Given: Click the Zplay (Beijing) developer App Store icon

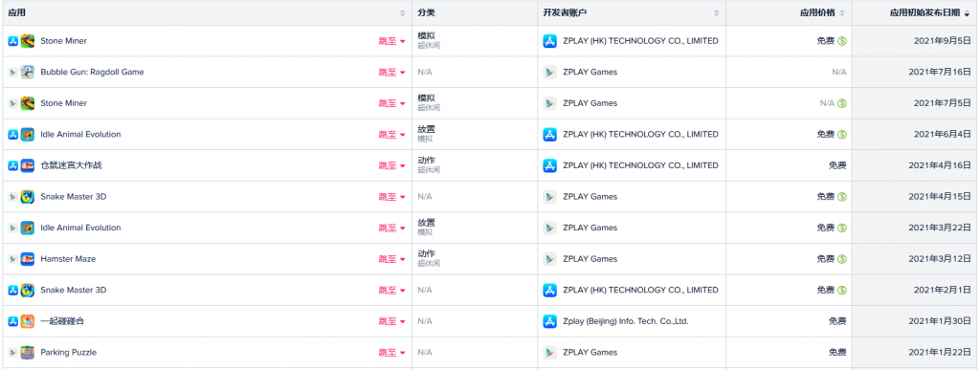Looking at the screenshot, I should (x=549, y=322).
